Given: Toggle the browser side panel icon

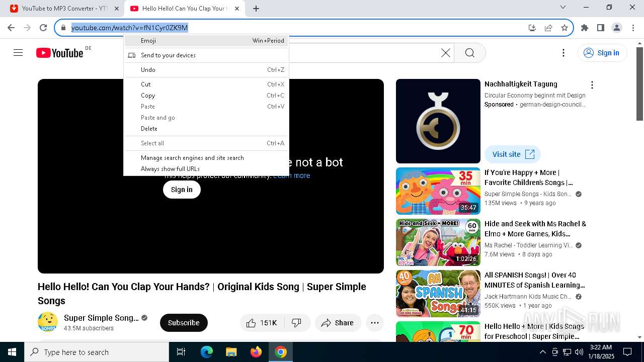Looking at the screenshot, I should coord(601,28).
